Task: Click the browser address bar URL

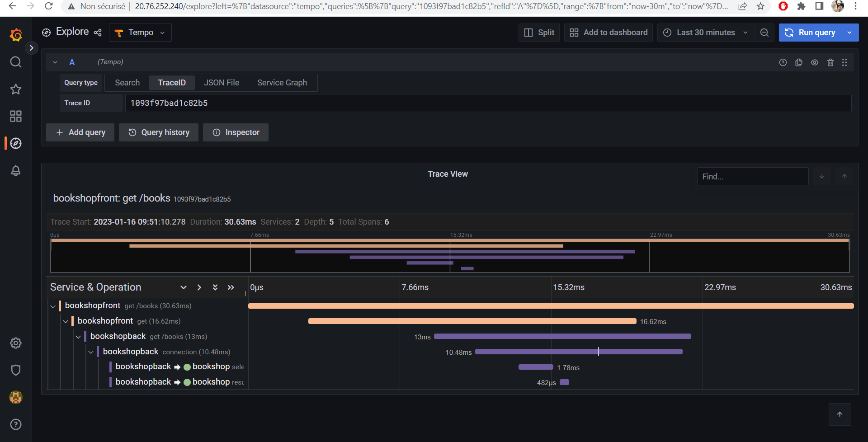Action: point(431,6)
